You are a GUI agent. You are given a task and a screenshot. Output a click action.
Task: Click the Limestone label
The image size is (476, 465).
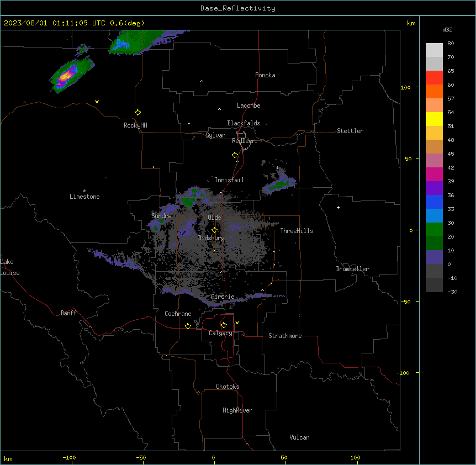(x=84, y=197)
